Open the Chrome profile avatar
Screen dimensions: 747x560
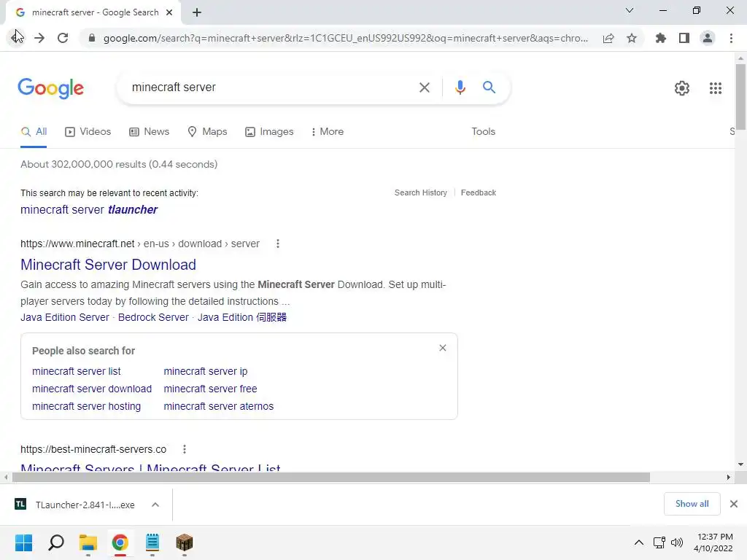pyautogui.click(x=708, y=38)
